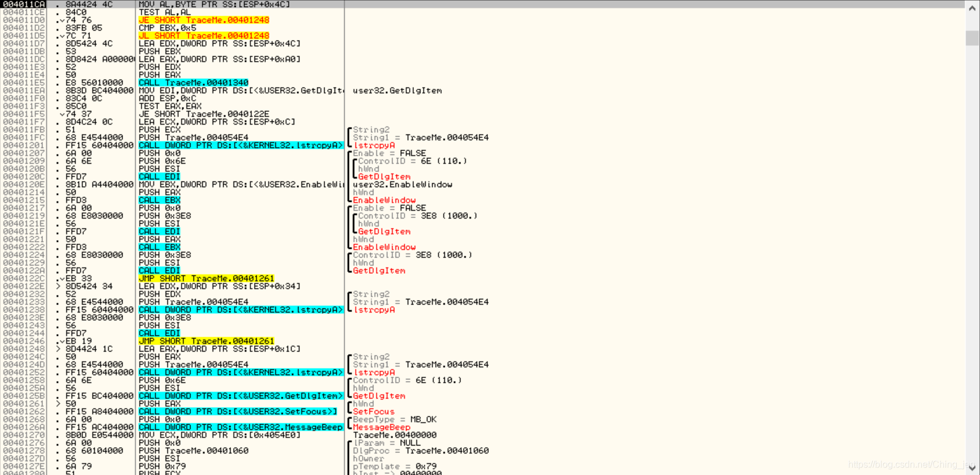The height and width of the screenshot is (475, 980).
Task: Click hex bytes FF15 AC404000
Action: pos(99,427)
